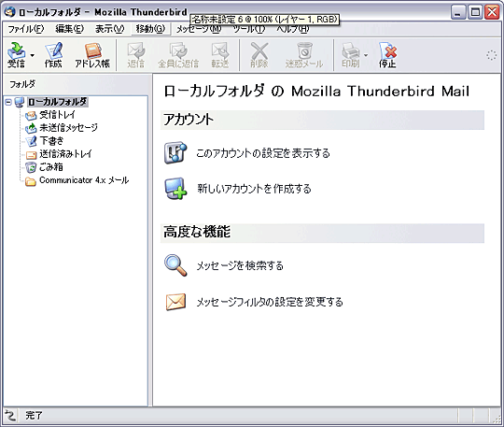The image size is (504, 427).
Task: Open the アドレス帳 address book
Action: tap(92, 55)
